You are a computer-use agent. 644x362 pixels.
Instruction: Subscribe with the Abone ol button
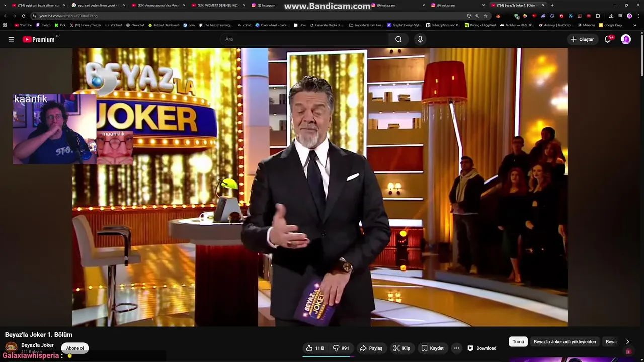[x=75, y=348]
